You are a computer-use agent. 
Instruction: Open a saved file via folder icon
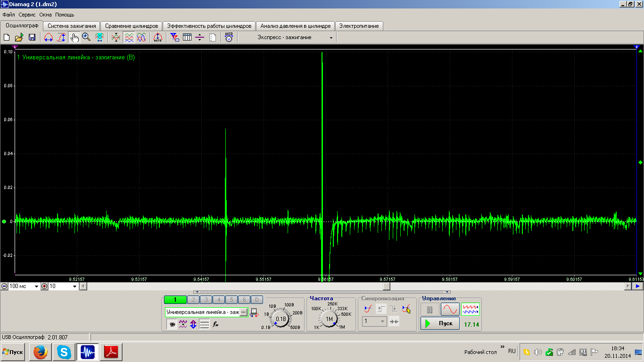click(19, 37)
